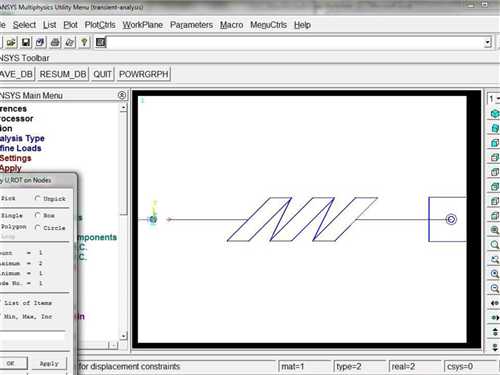Click the QUIT toolbar button
500x375 pixels.
[x=102, y=74]
